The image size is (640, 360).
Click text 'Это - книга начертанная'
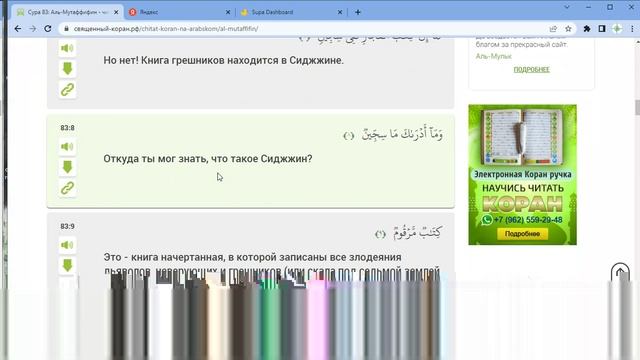pos(163,257)
